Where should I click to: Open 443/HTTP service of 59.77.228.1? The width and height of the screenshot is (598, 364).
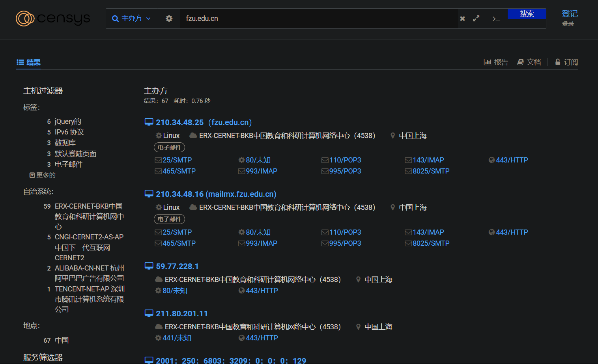pyautogui.click(x=258, y=291)
